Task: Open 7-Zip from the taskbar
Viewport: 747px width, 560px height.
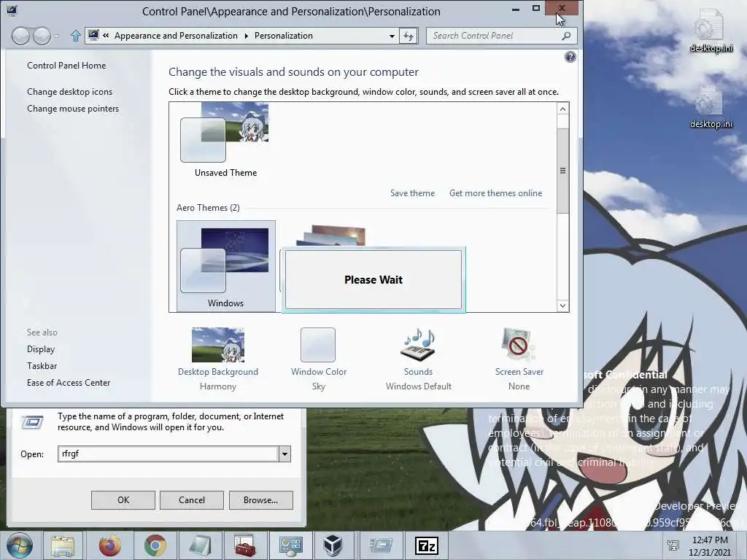Action: pyautogui.click(x=426, y=545)
